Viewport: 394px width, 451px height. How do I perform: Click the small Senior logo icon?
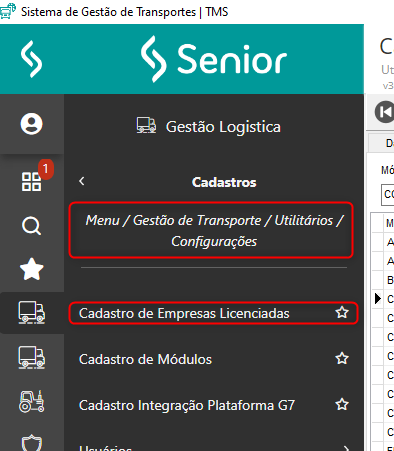point(32,59)
